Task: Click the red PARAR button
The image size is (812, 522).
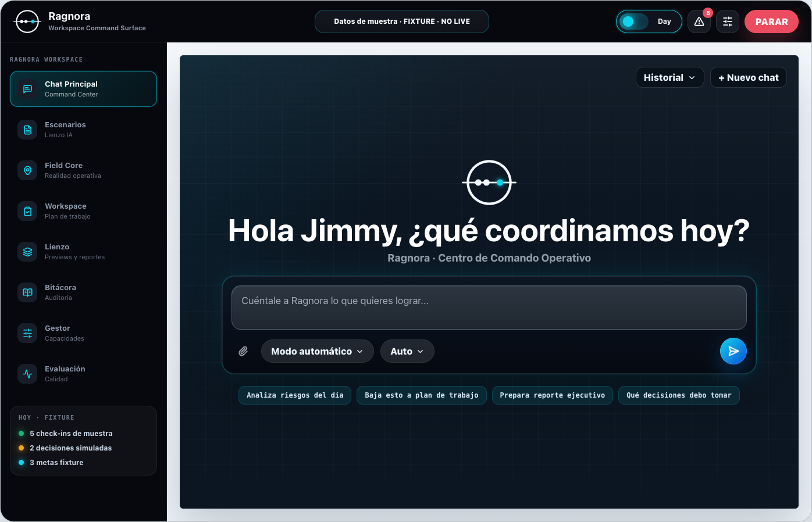Action: (771, 22)
